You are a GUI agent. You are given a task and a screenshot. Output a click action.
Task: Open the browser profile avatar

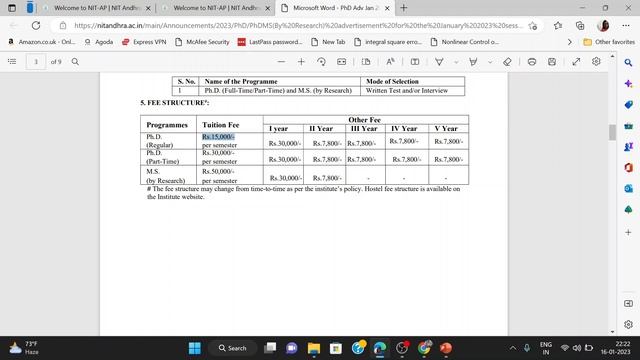click(x=603, y=26)
